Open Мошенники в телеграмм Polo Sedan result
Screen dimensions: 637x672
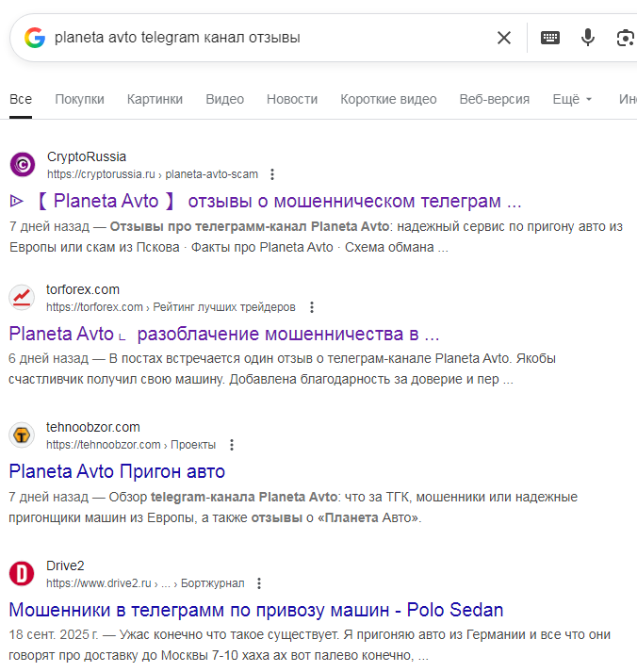tap(256, 609)
